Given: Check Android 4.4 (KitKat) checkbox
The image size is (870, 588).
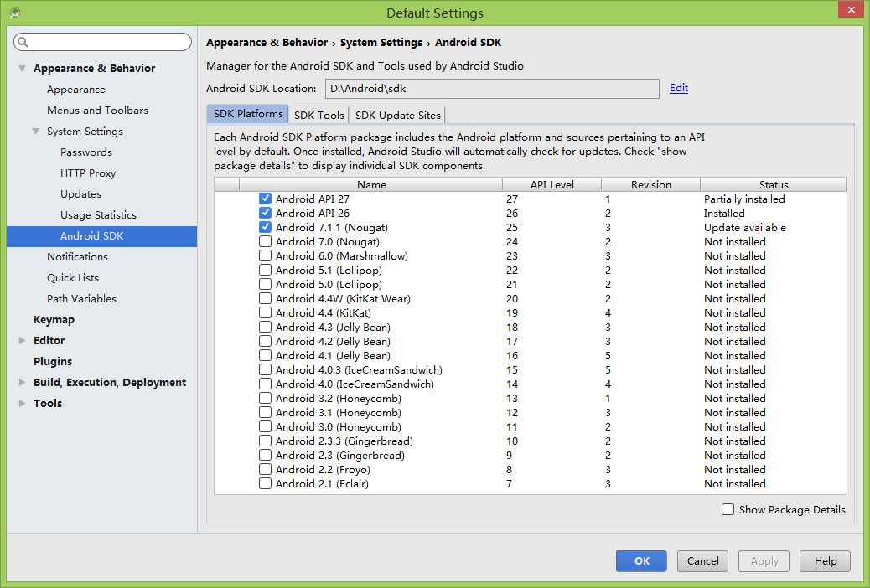Looking at the screenshot, I should coord(265,313).
